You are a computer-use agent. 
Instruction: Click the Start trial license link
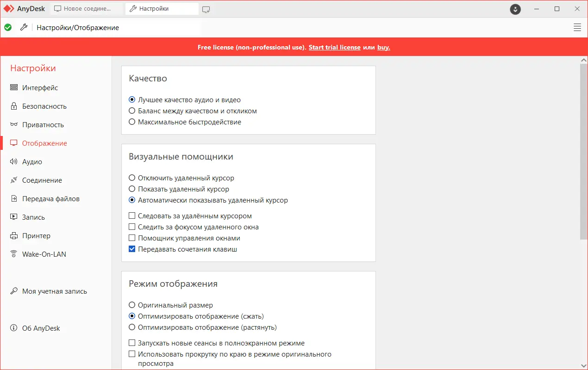[x=334, y=47]
